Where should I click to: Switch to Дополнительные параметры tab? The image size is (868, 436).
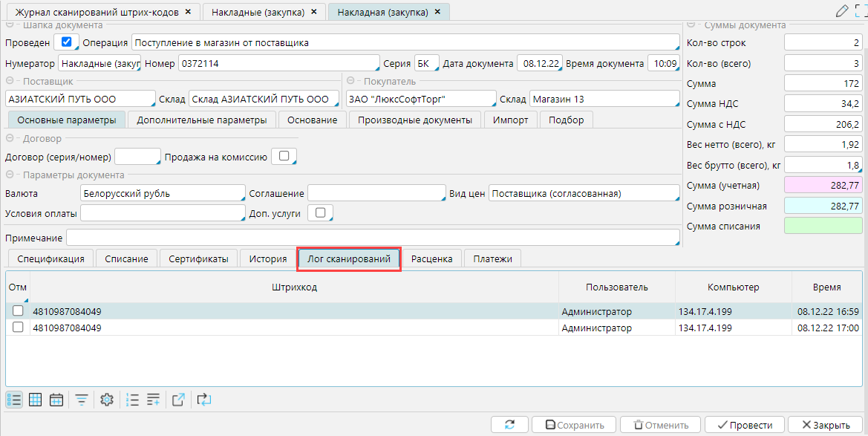pos(202,120)
